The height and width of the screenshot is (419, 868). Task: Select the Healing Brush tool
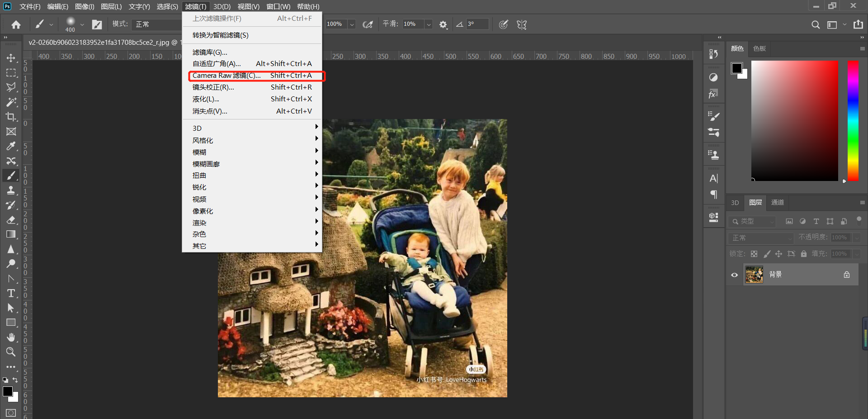click(x=11, y=161)
